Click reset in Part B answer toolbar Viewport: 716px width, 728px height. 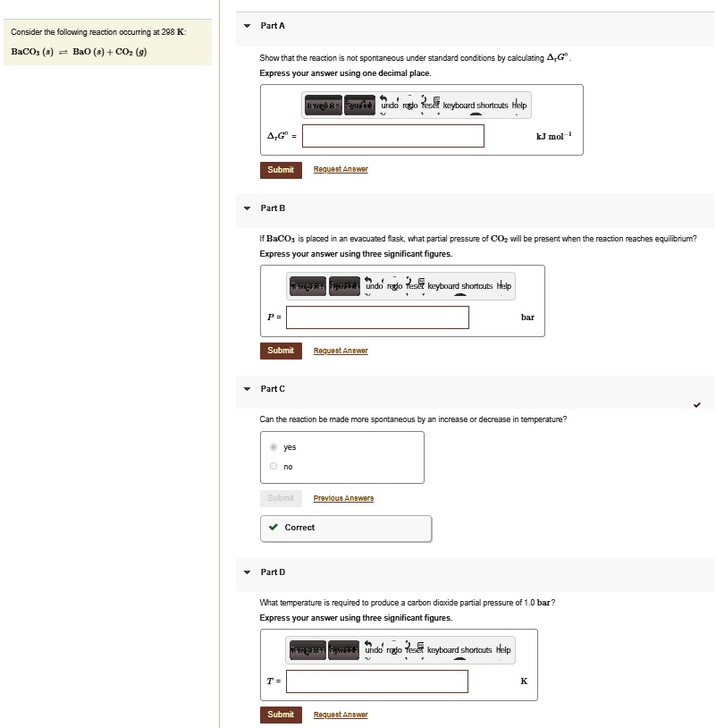click(415, 286)
